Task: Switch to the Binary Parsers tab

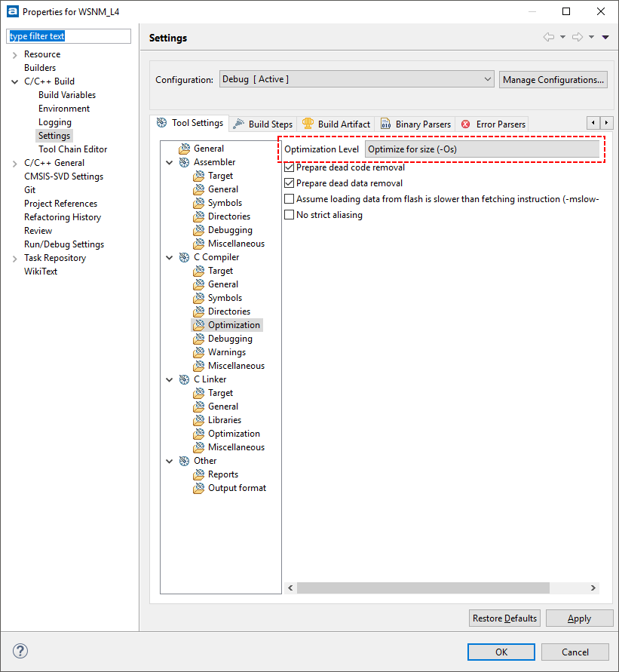Action: point(415,124)
